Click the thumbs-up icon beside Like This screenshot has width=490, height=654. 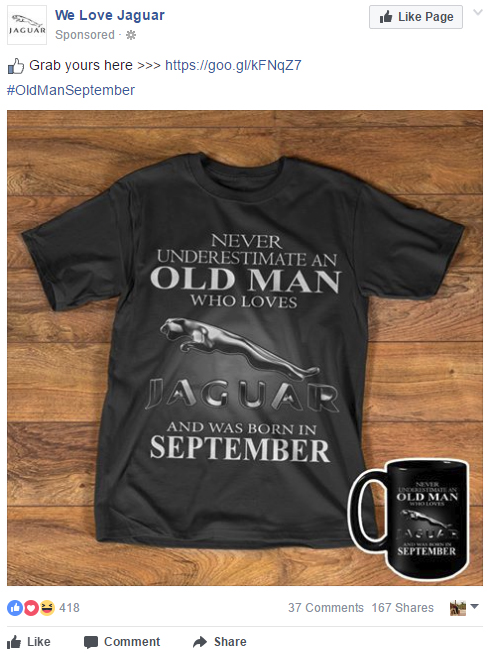click(14, 641)
